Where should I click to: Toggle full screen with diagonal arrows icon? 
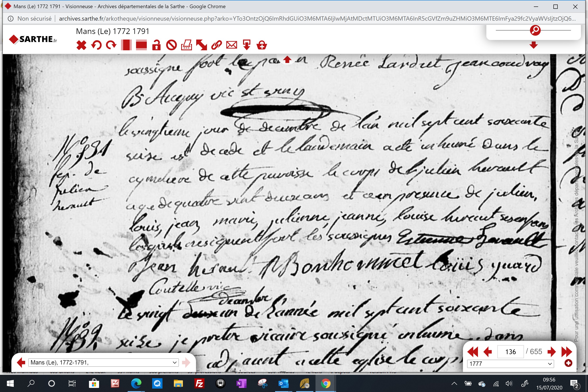202,45
